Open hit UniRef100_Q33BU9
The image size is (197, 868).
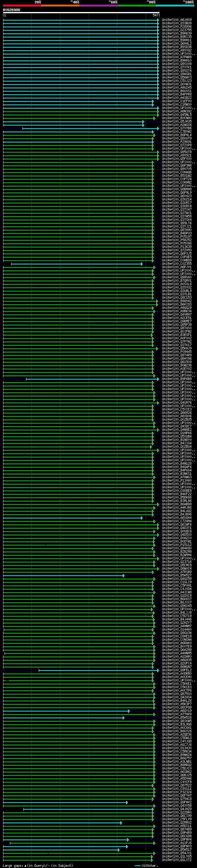177,23
